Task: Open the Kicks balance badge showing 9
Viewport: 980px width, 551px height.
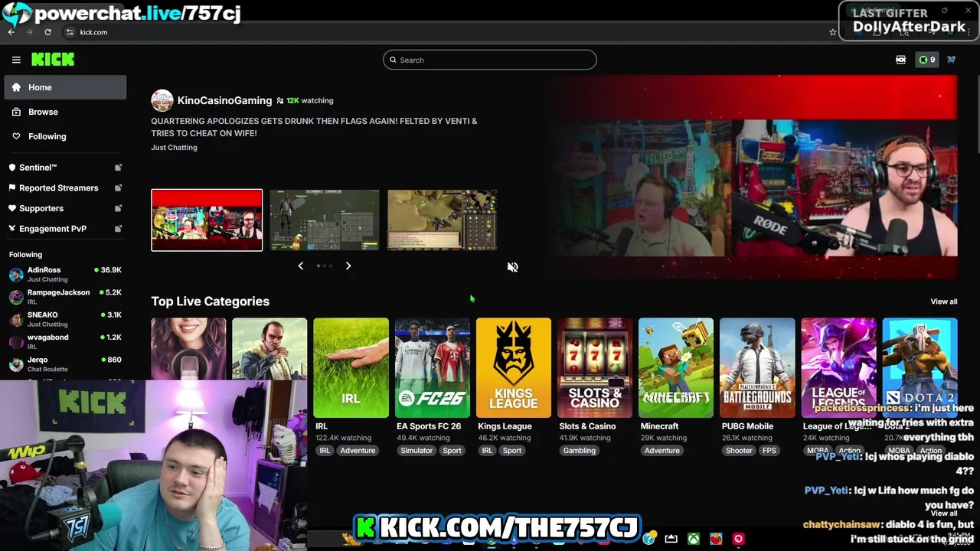Action: point(927,60)
